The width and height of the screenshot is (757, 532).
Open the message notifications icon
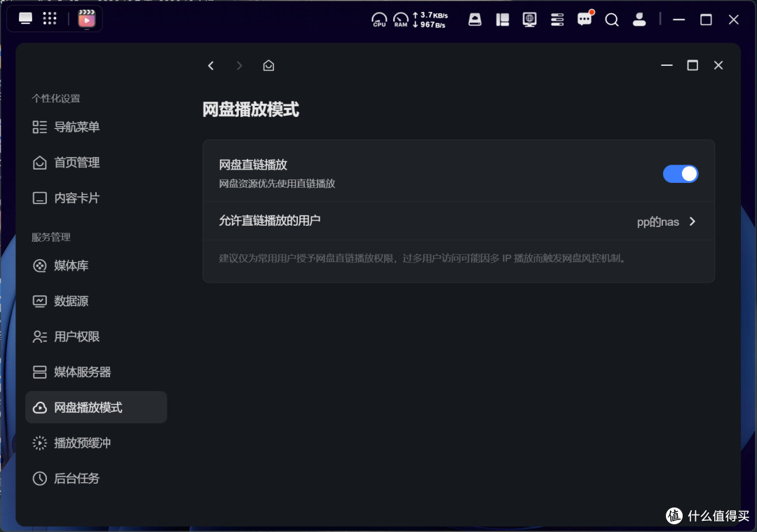tap(585, 20)
